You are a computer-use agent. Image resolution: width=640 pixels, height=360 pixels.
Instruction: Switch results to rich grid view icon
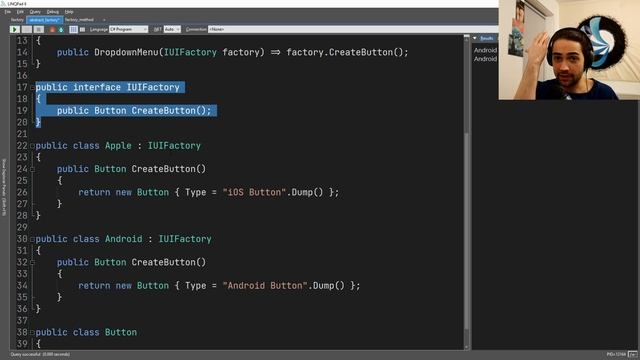click(73, 29)
